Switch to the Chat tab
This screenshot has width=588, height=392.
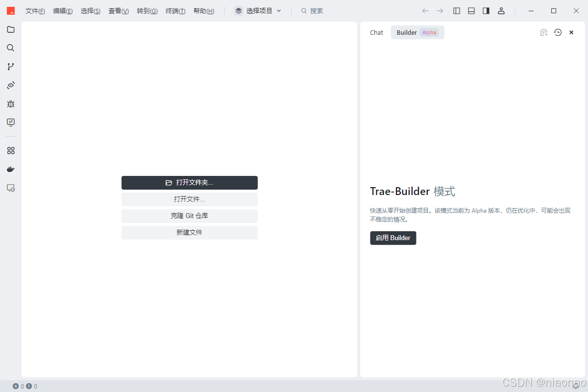(x=376, y=32)
